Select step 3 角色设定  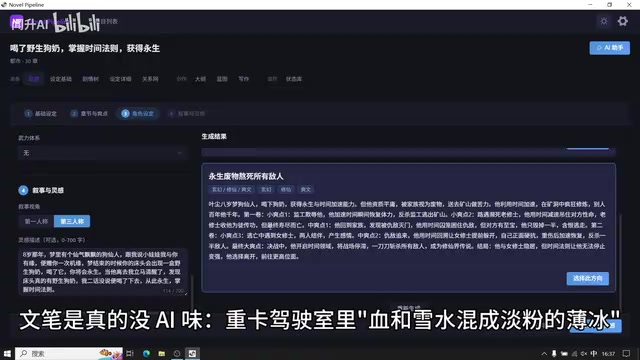138,113
